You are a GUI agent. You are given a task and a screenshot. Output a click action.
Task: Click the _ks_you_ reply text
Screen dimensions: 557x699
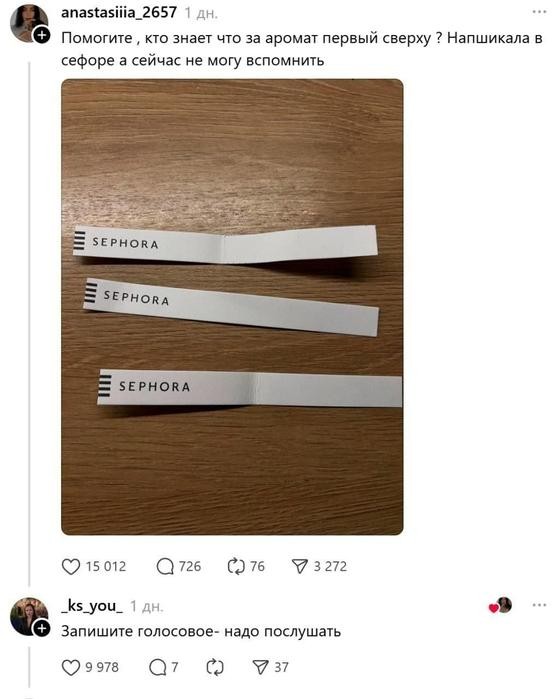(201, 632)
